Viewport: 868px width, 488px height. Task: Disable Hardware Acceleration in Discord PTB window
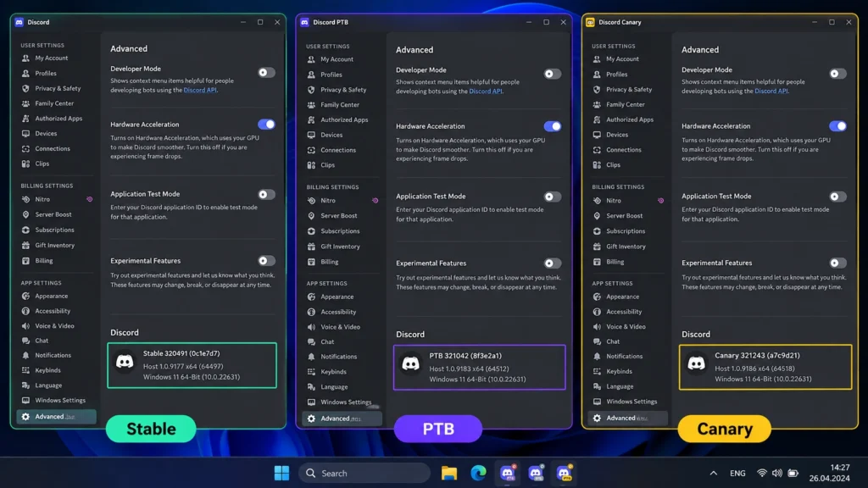(x=552, y=126)
